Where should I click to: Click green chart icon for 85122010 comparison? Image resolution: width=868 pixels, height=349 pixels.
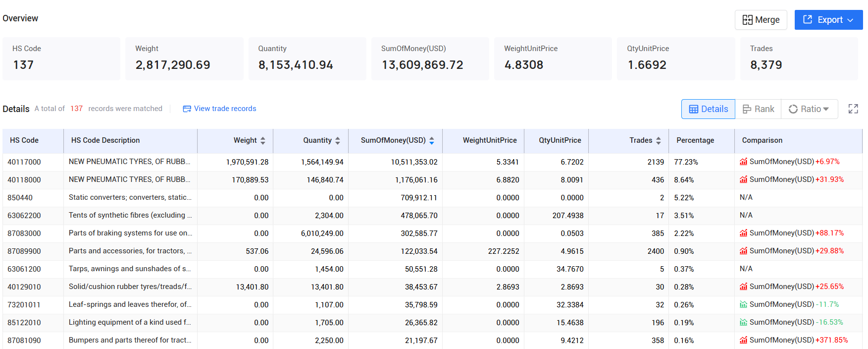click(743, 322)
